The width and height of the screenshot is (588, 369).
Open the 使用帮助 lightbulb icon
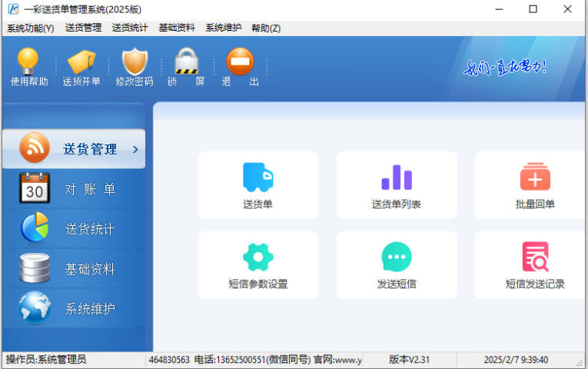click(28, 61)
